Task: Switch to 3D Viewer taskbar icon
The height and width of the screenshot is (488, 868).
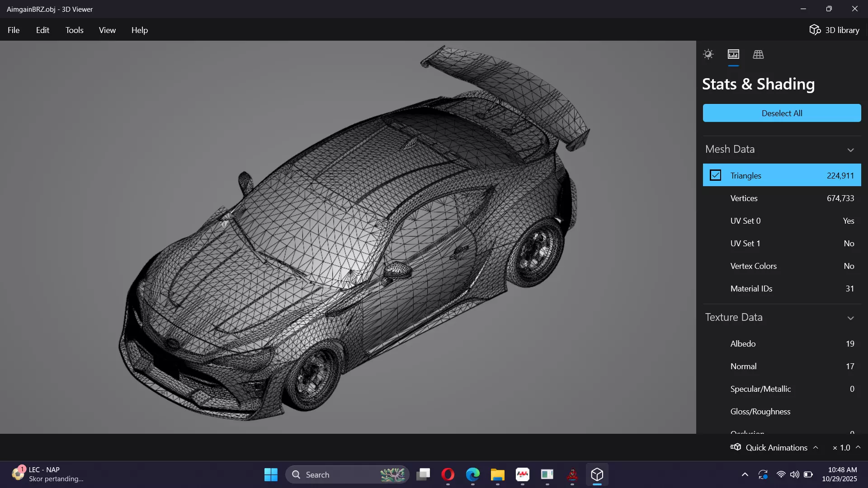Action: (x=597, y=474)
